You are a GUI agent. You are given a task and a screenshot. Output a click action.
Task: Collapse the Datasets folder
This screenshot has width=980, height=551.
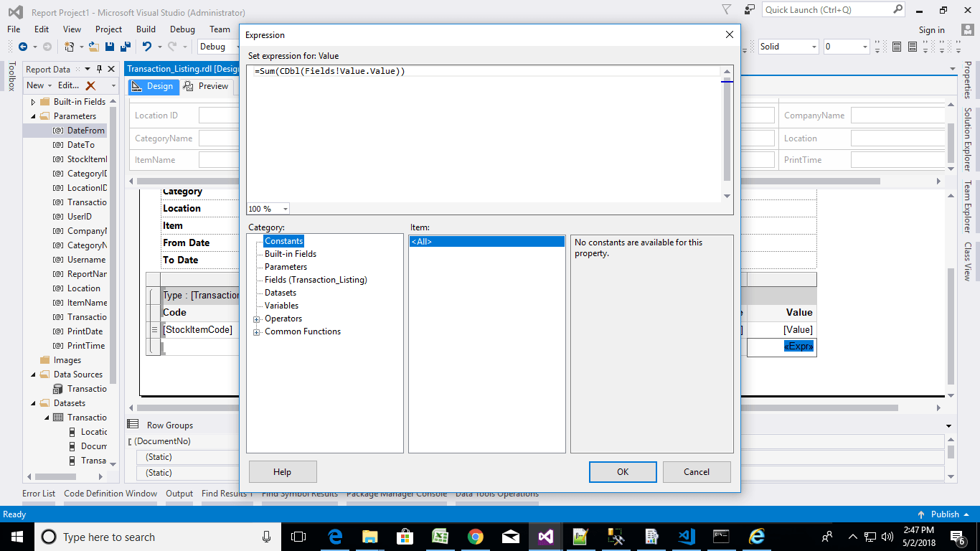click(33, 403)
